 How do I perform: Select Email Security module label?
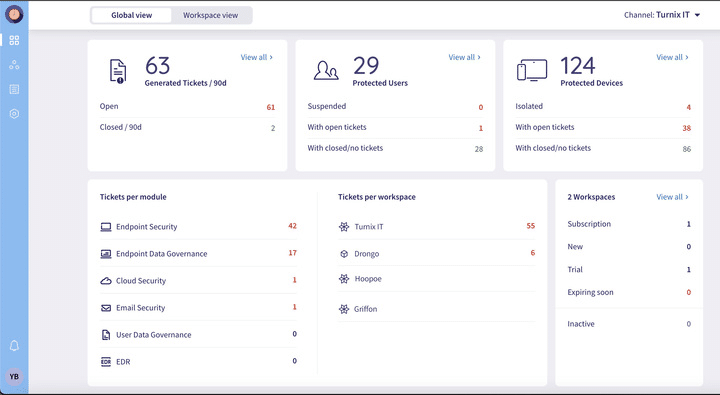click(141, 308)
